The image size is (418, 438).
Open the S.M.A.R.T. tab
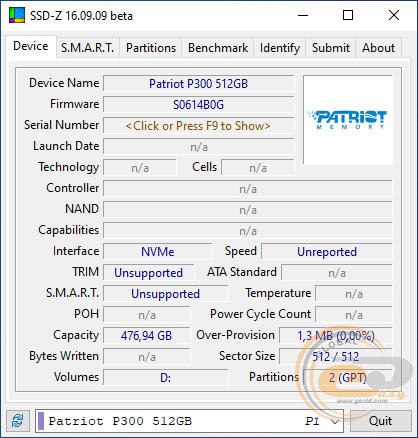pyautogui.click(x=88, y=48)
